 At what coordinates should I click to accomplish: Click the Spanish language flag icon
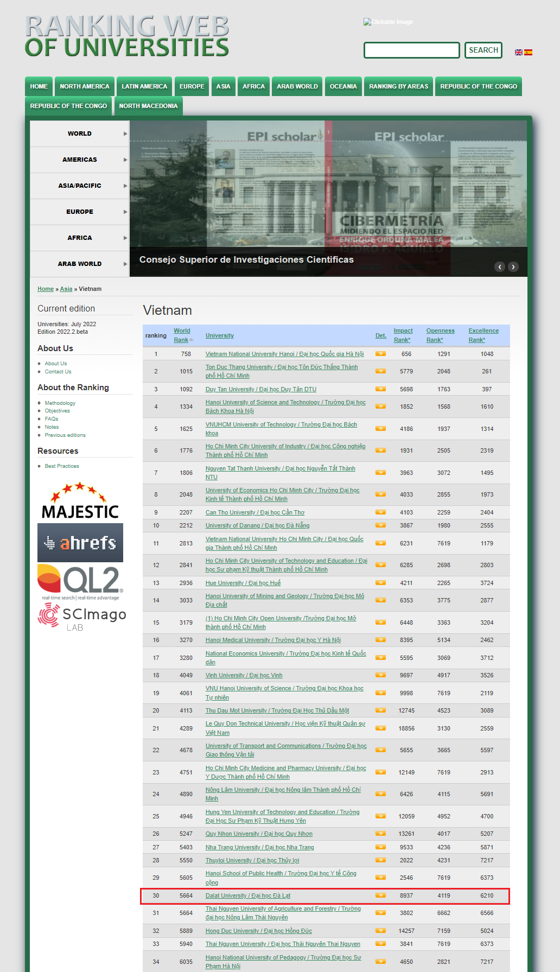click(528, 53)
